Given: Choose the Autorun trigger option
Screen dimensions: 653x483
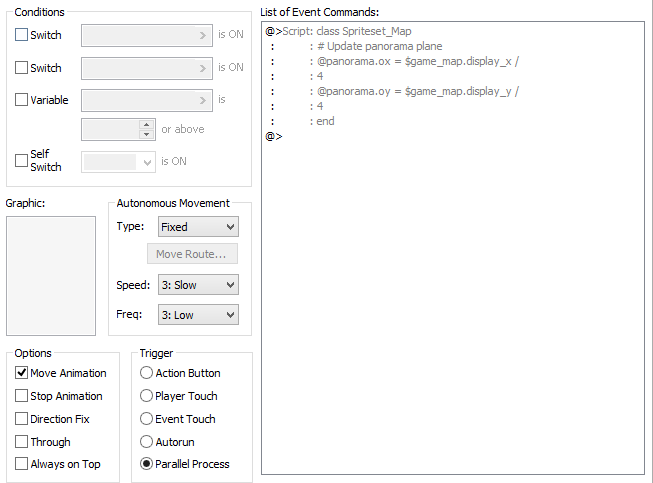Looking at the screenshot, I should (x=147, y=442).
